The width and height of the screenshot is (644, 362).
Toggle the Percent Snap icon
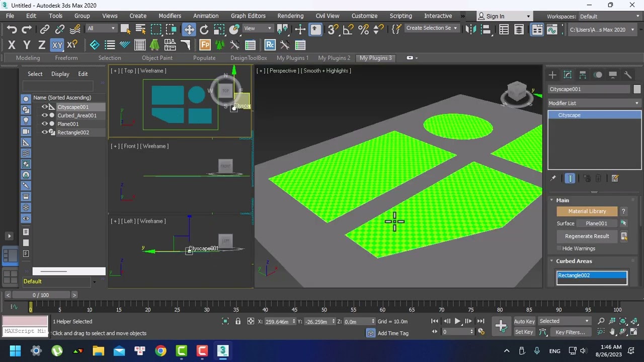point(363,30)
